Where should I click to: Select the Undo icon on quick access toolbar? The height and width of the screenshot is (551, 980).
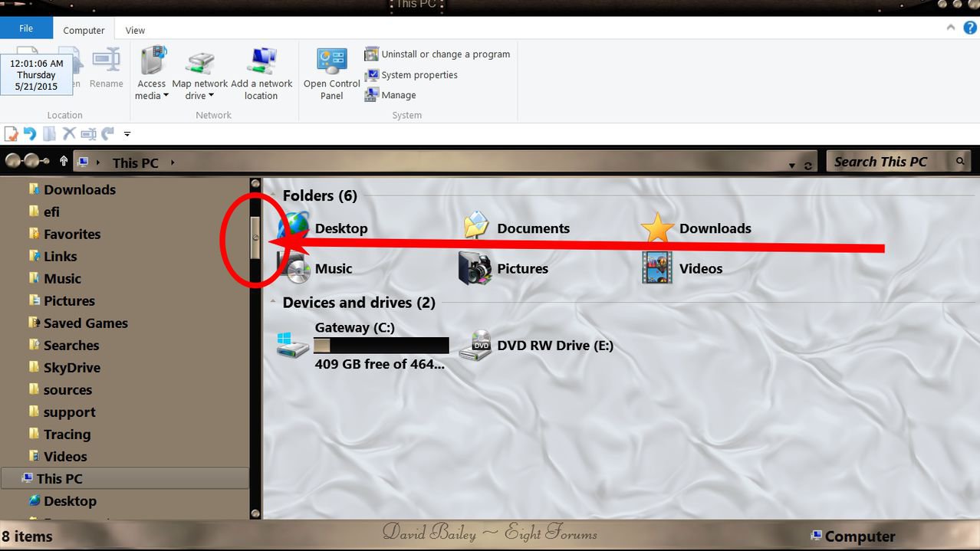pyautogui.click(x=28, y=133)
